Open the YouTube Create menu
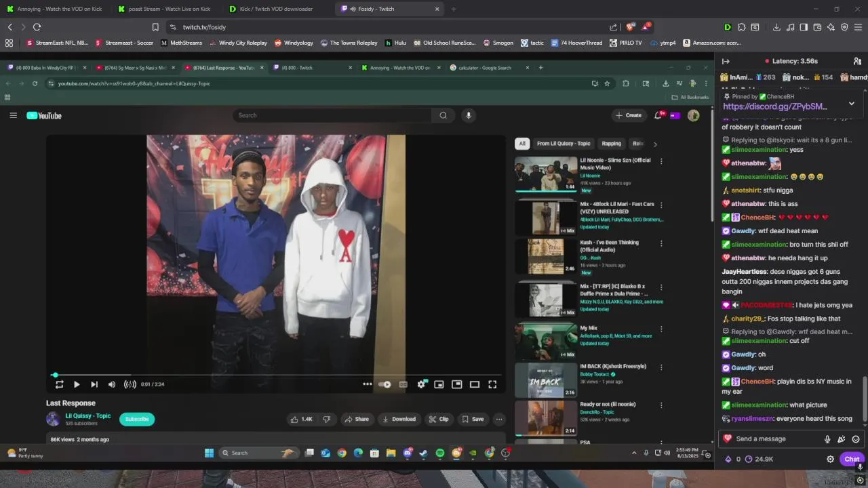The height and width of the screenshot is (488, 868). click(x=629, y=115)
